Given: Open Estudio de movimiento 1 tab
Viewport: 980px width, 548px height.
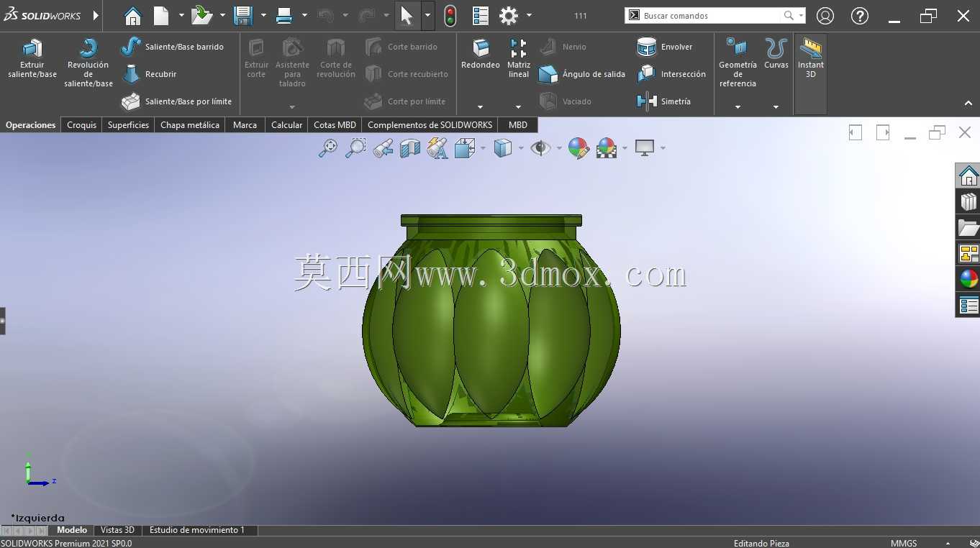Looking at the screenshot, I should coord(197,530).
